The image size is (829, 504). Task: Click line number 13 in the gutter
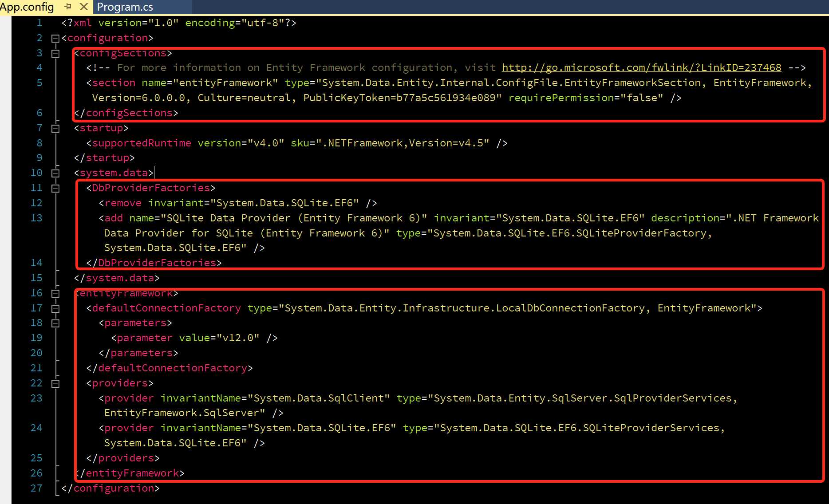click(x=36, y=218)
